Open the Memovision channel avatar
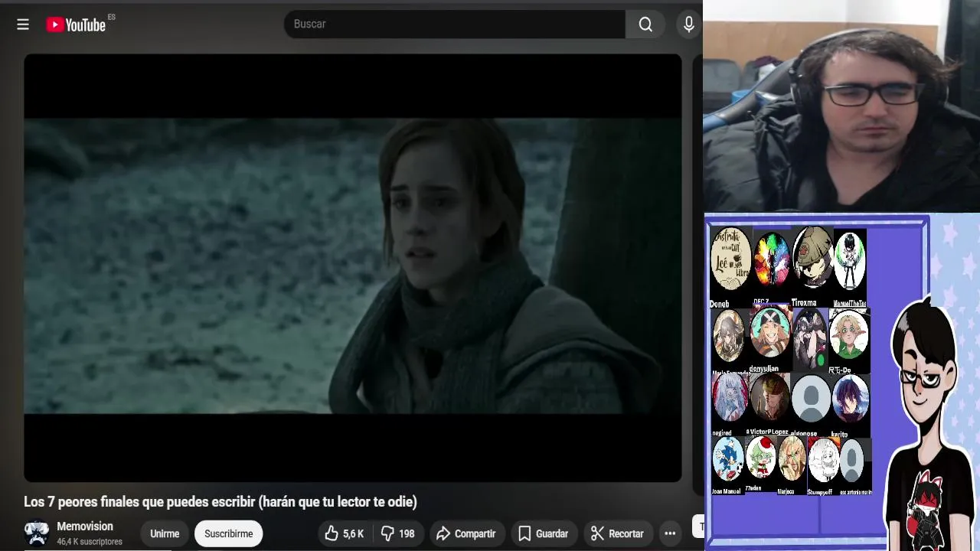The image size is (980, 551). pyautogui.click(x=36, y=533)
